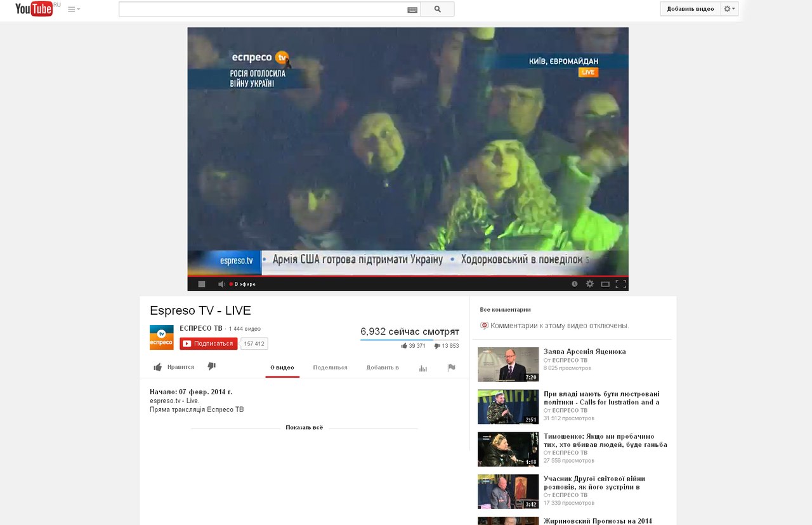Click the 27 556 просмотров view count
Screen dimensions: 812x525
pos(569,461)
